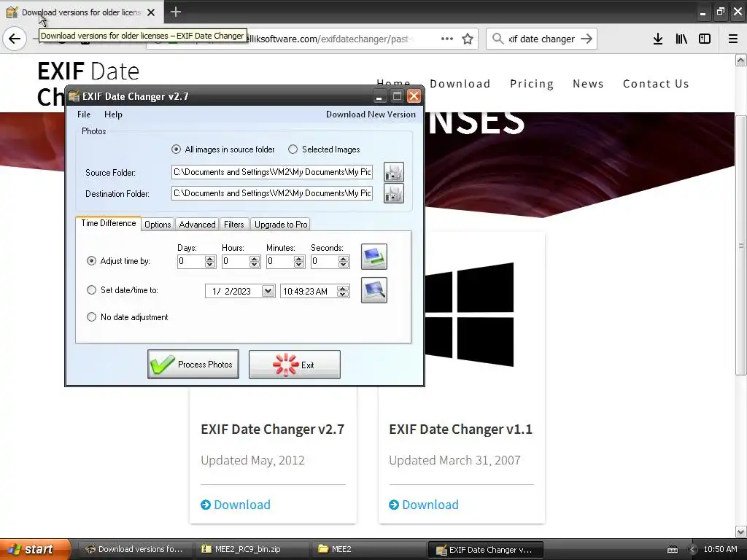
Task: Close the Download versions browser tab
Action: (151, 12)
